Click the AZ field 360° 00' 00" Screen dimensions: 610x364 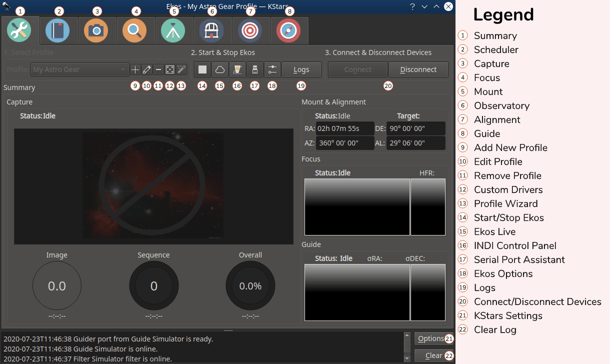[345, 143]
